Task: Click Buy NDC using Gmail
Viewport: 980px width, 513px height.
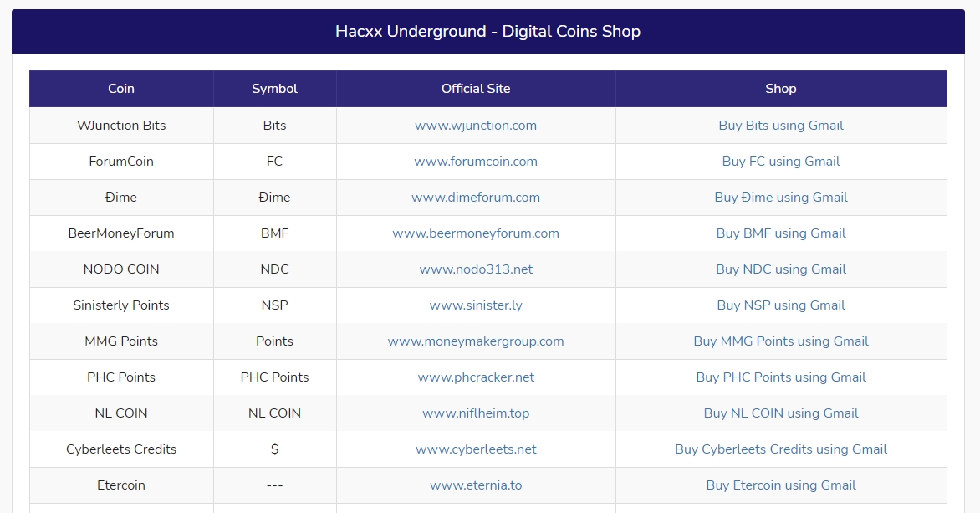Action: pyautogui.click(x=781, y=269)
